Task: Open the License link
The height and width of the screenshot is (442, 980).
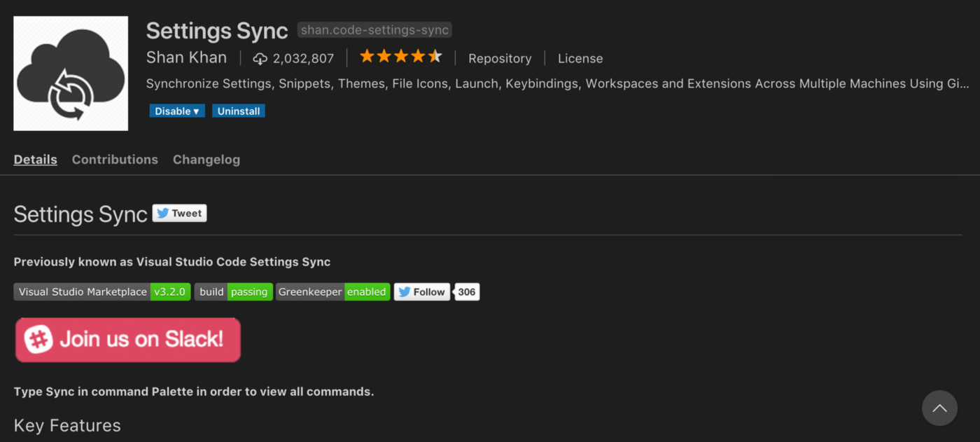Action: [580, 59]
